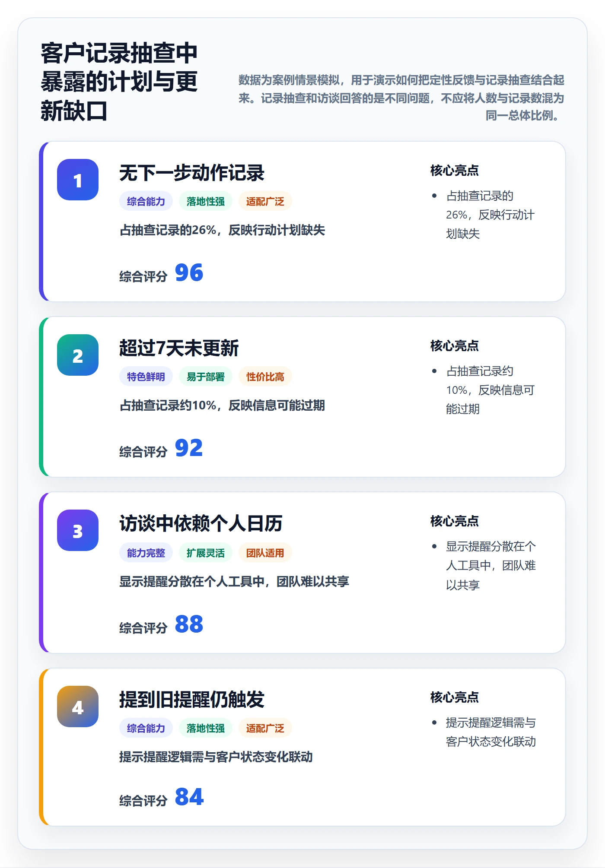Select the 扩展灵活 tag
The height and width of the screenshot is (868, 605).
tap(206, 553)
